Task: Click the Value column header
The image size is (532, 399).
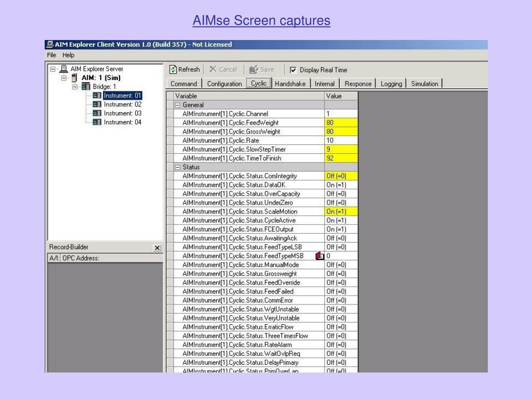Action: pyautogui.click(x=341, y=96)
